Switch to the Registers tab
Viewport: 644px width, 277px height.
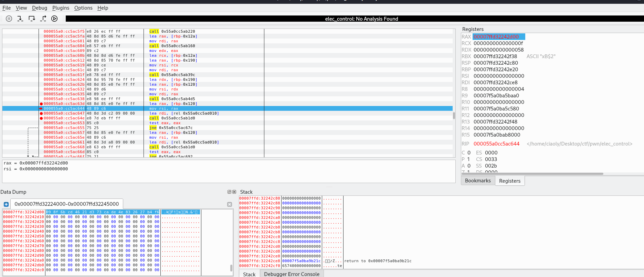pyautogui.click(x=510, y=181)
